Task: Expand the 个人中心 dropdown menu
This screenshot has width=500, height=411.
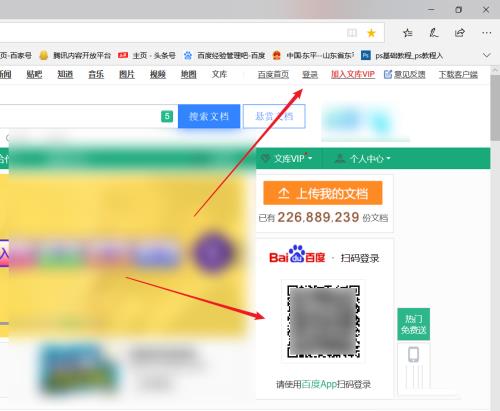Action: pos(363,159)
